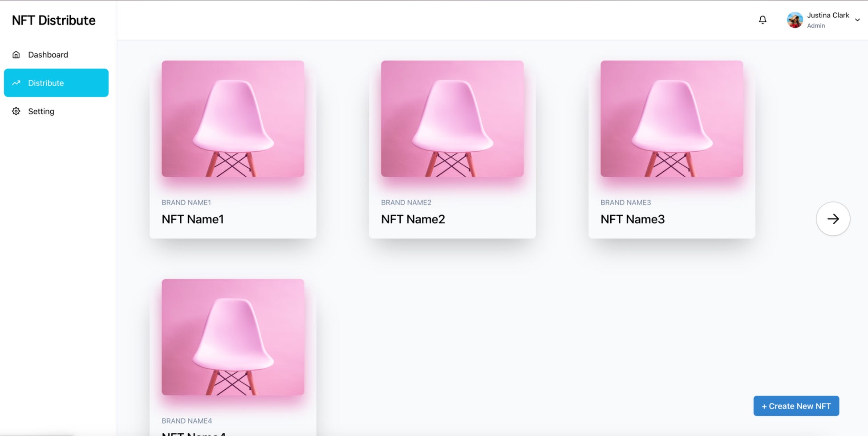868x436 pixels.
Task: Click the BRAND NAME2 label
Action: click(x=406, y=202)
